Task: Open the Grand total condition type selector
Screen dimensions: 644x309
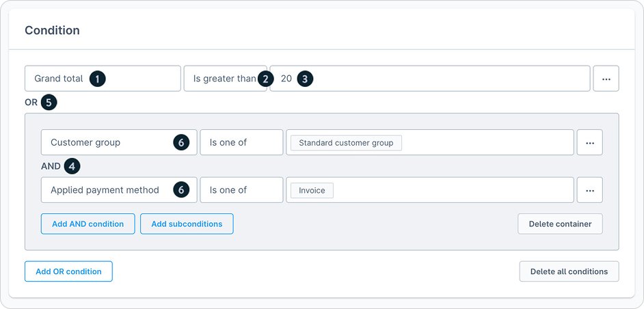Action: pyautogui.click(x=59, y=79)
